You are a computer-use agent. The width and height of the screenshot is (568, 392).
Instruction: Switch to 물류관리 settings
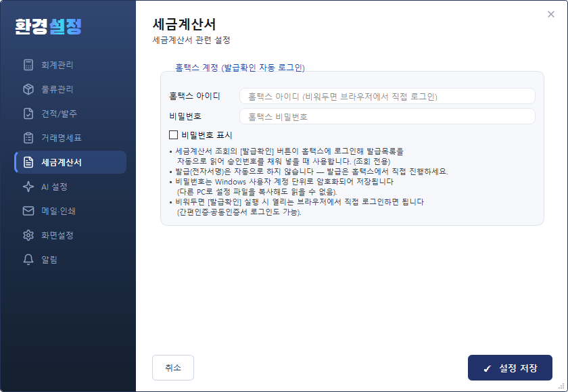pos(70,89)
